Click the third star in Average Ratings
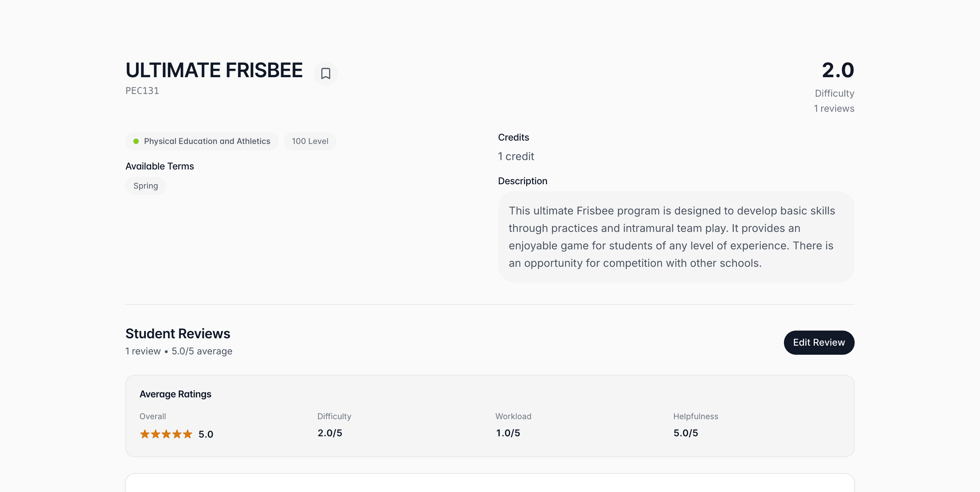 [x=166, y=434]
